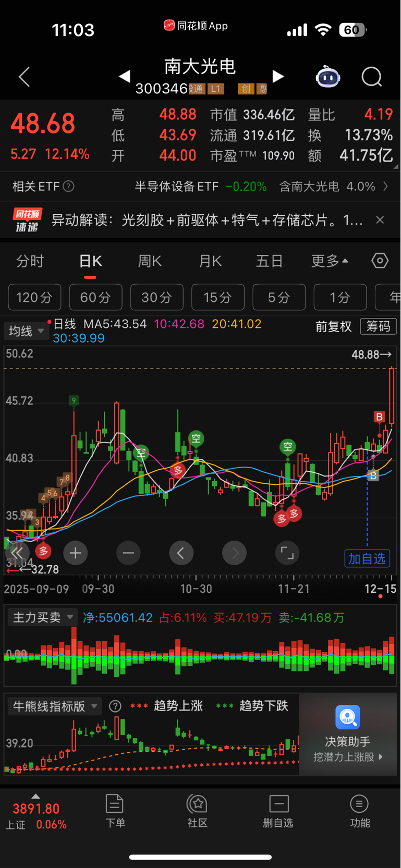Tap the back arrow at top left
Image resolution: width=401 pixels, height=868 pixels.
click(25, 77)
